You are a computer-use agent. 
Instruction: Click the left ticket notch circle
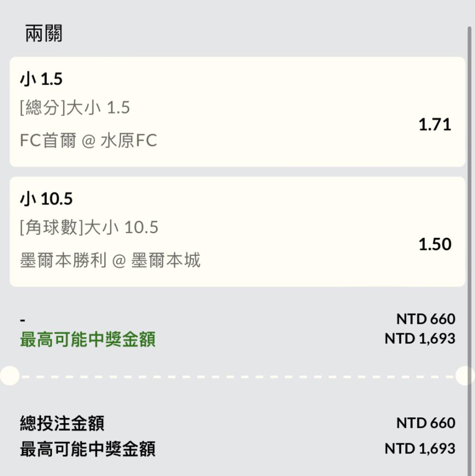click(10, 376)
